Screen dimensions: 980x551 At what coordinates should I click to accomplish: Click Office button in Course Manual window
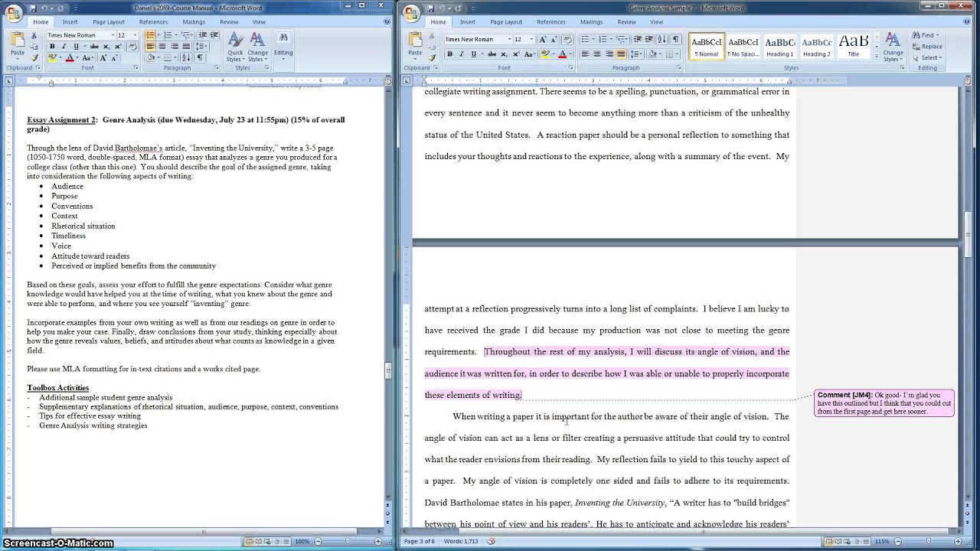(14, 13)
